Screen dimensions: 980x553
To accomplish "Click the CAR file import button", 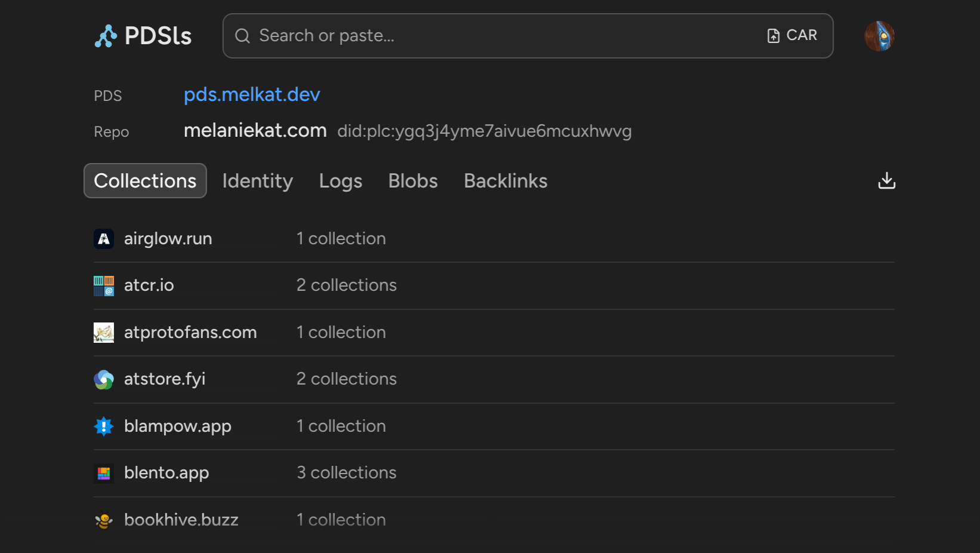I will (792, 35).
